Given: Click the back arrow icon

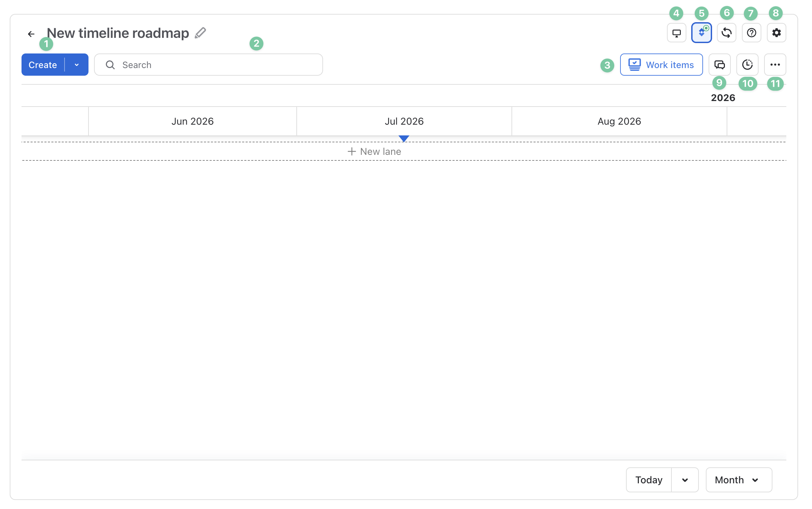Looking at the screenshot, I should 31,34.
